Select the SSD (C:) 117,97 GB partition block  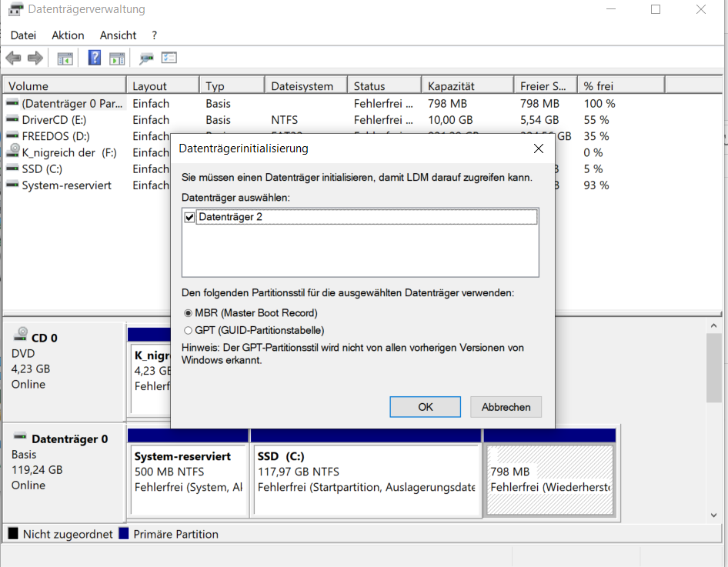pyautogui.click(x=367, y=480)
